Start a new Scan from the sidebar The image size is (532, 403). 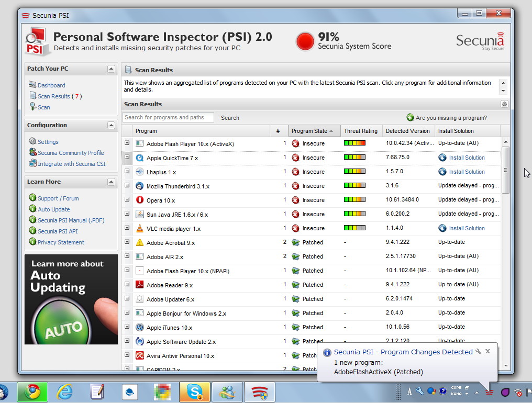click(x=44, y=107)
